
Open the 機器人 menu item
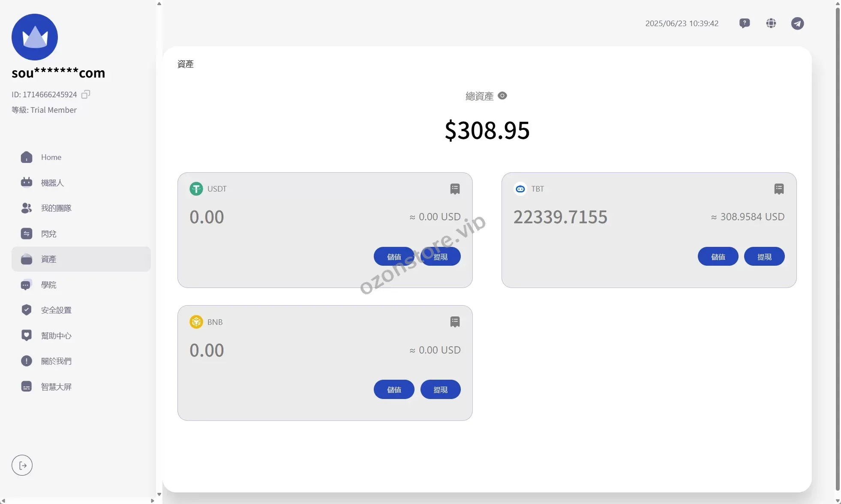pyautogui.click(x=52, y=183)
